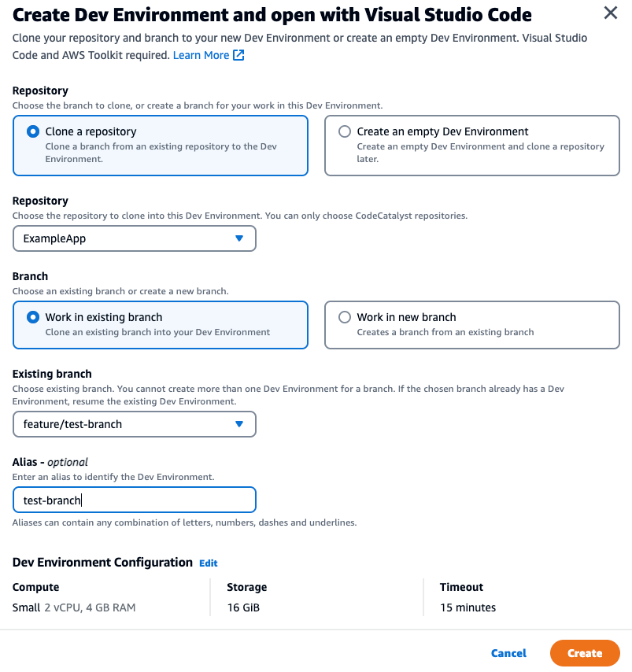632x672 pixels.
Task: Click the Existing branch dropdown arrow icon
Action: pyautogui.click(x=239, y=424)
